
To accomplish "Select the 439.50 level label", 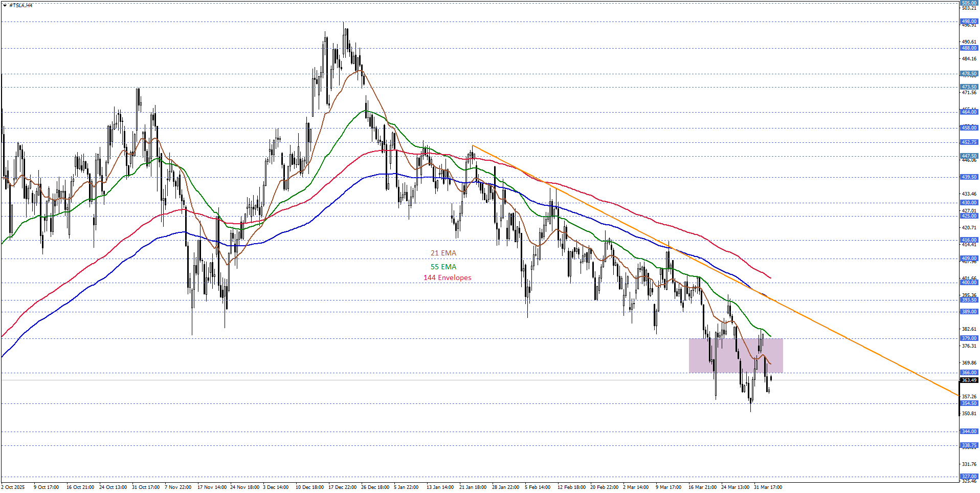I will (969, 177).
